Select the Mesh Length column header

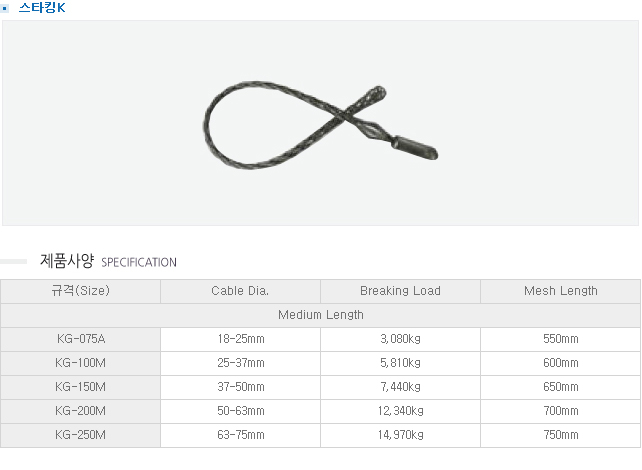point(560,291)
